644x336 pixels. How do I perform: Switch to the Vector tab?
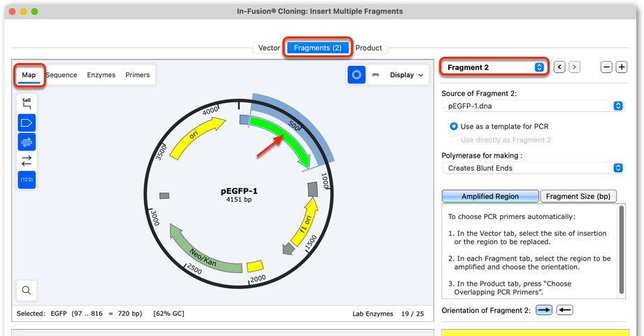(269, 48)
